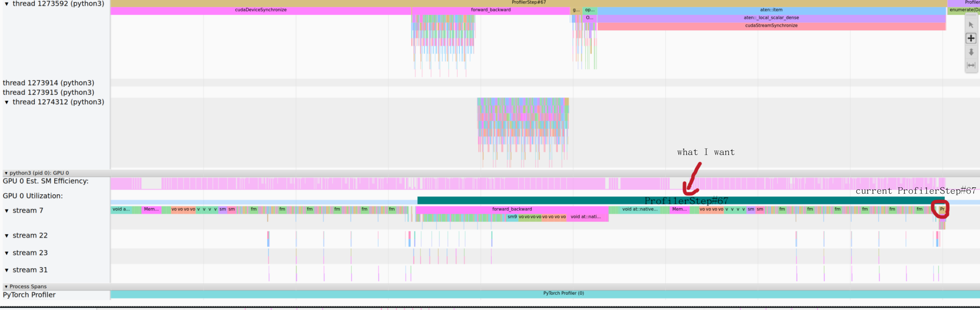Select the cudaDeviceSynchronize slice
Screen dimensions: 980x310
tap(261, 10)
